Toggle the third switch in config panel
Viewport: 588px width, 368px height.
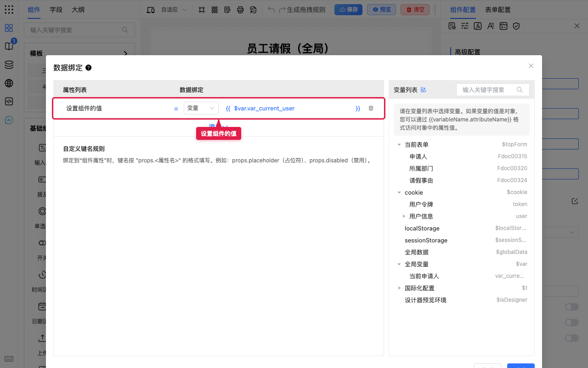pyautogui.click(x=572, y=338)
